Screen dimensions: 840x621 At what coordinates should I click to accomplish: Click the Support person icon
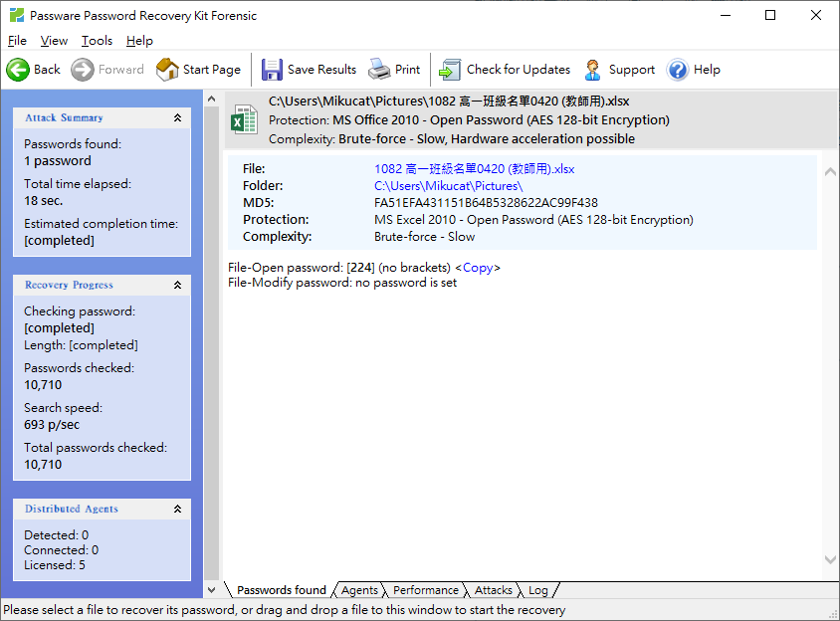(592, 70)
